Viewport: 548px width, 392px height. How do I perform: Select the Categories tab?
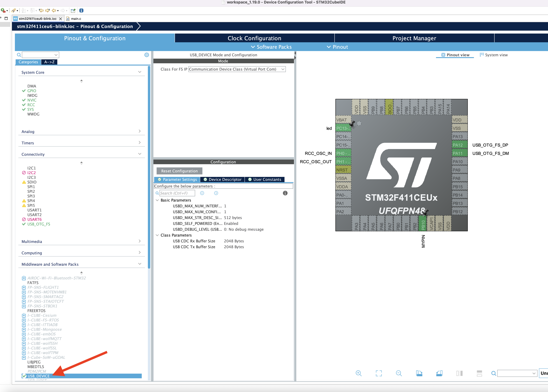(x=28, y=62)
